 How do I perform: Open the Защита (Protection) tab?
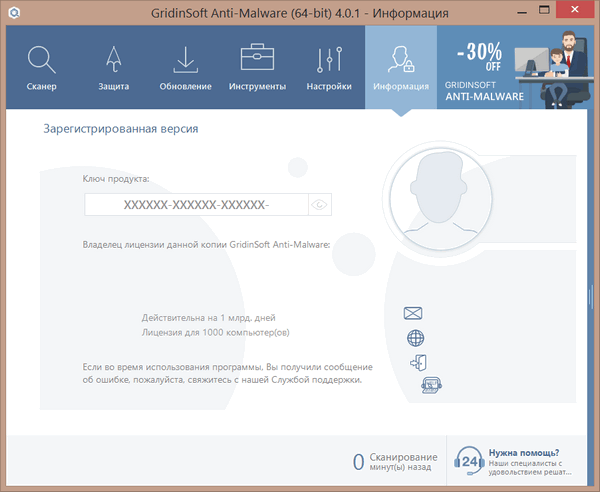[114, 67]
